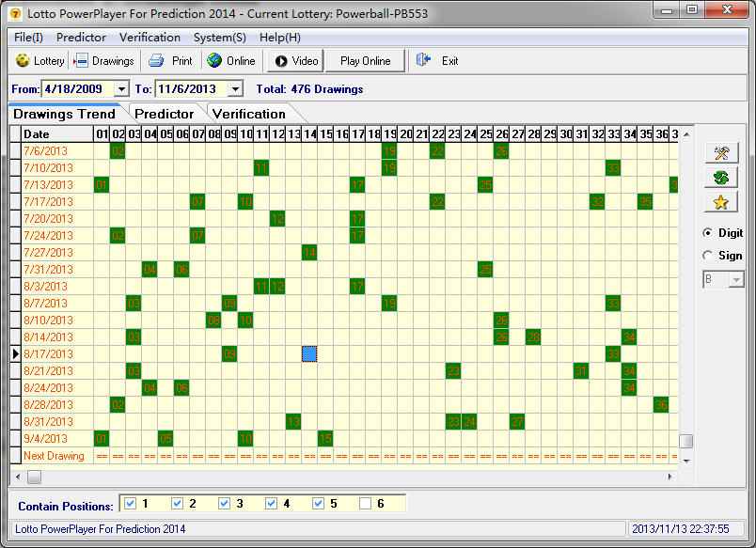Click the Next Drawing row label
Viewport: 756px width, 548px height.
[x=57, y=456]
